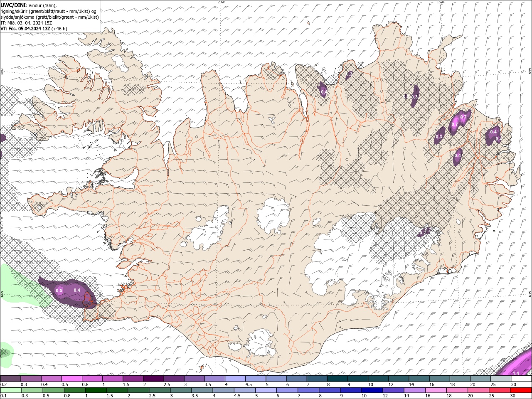Click the '1.4' value at bottom right corner
This screenshot has width=532, height=399.
[x=516, y=373]
